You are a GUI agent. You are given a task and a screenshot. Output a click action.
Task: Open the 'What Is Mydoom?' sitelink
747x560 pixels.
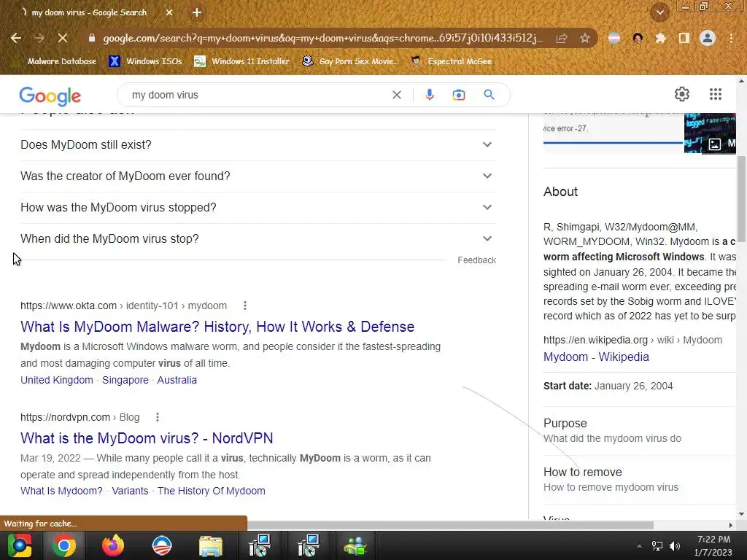[x=61, y=491]
